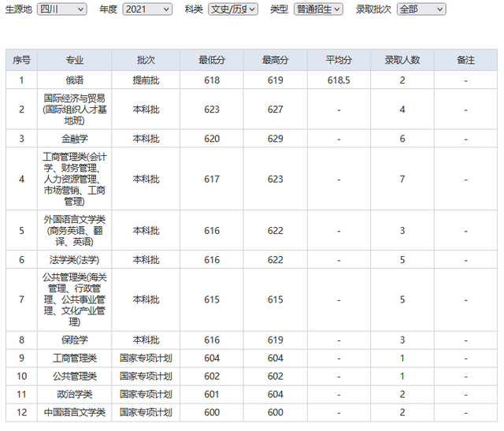Click row number 7
The width and height of the screenshot is (504, 431).
(x=21, y=299)
